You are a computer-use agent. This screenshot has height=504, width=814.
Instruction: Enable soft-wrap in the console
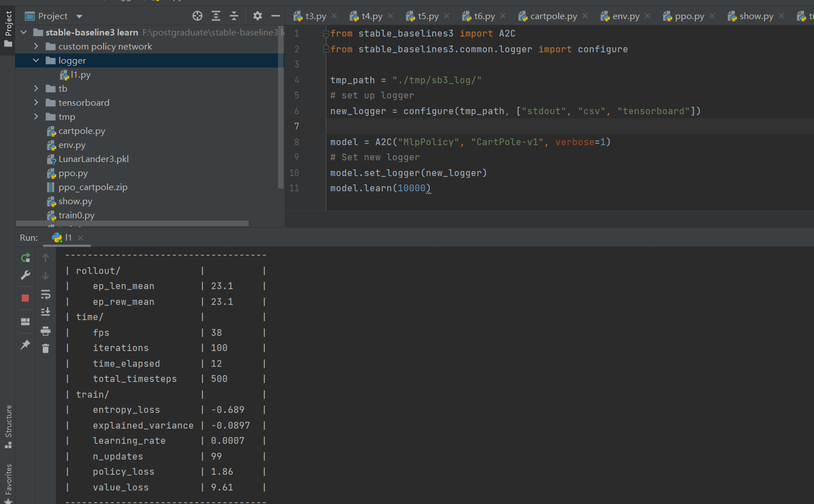[x=46, y=294]
